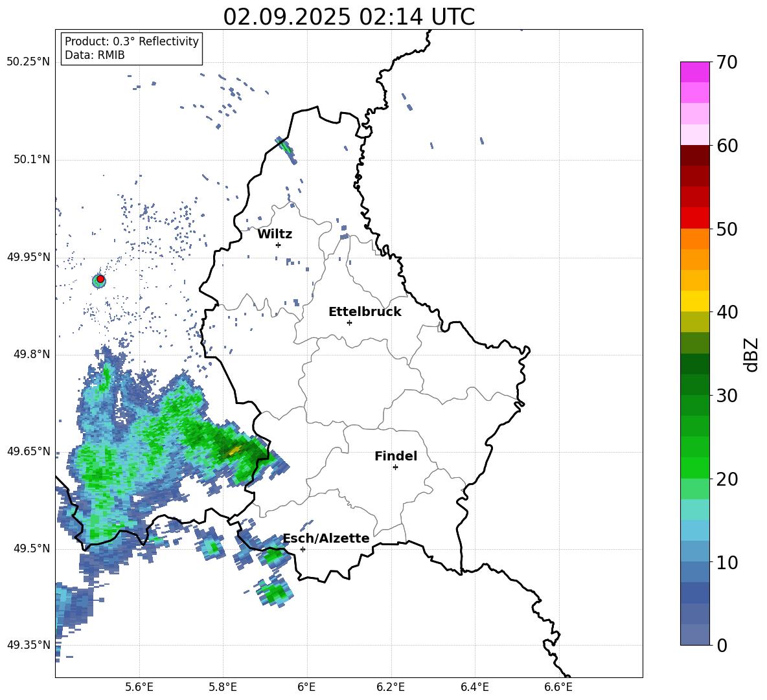Click the cyan colorbar segment near 15 dBZ
The image size is (767, 700).
pyautogui.click(x=694, y=510)
